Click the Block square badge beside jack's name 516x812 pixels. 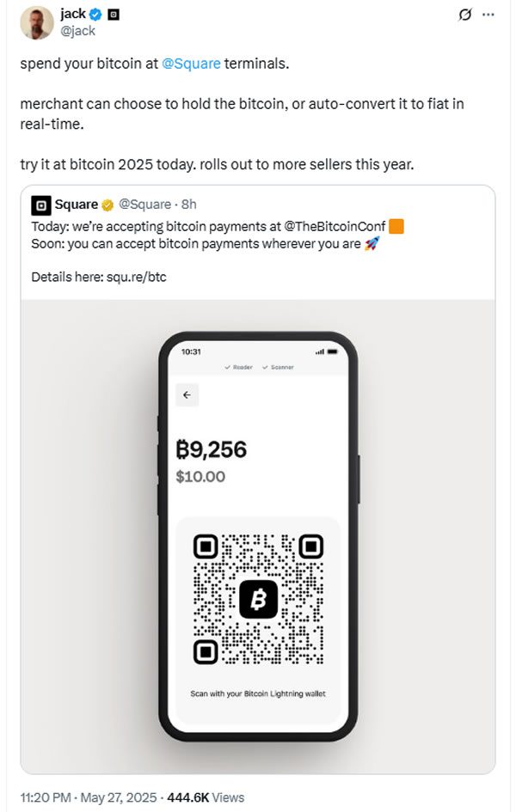coord(112,13)
